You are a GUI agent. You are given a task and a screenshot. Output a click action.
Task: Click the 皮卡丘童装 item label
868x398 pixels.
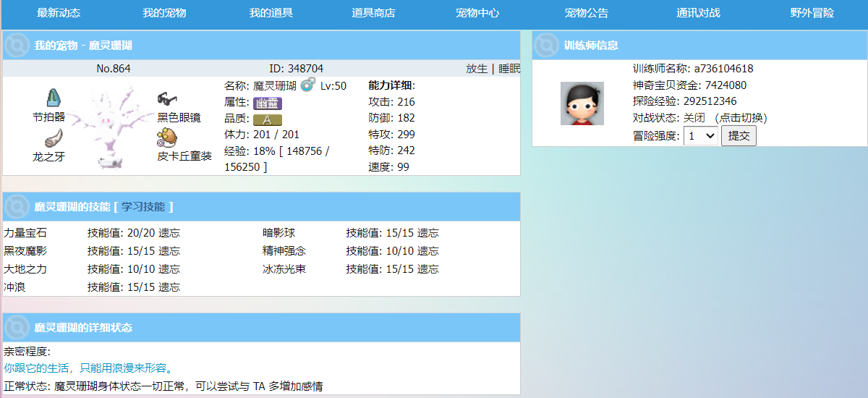point(184,156)
